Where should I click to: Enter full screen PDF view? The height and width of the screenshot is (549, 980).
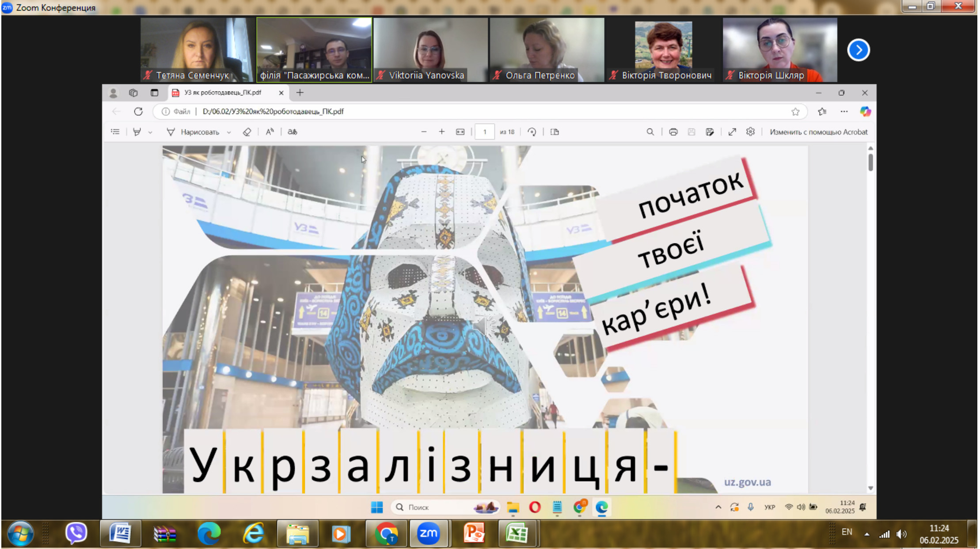pos(732,132)
